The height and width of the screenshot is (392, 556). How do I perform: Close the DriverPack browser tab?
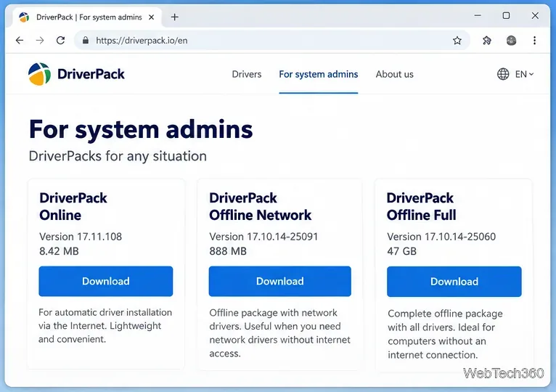[152, 17]
